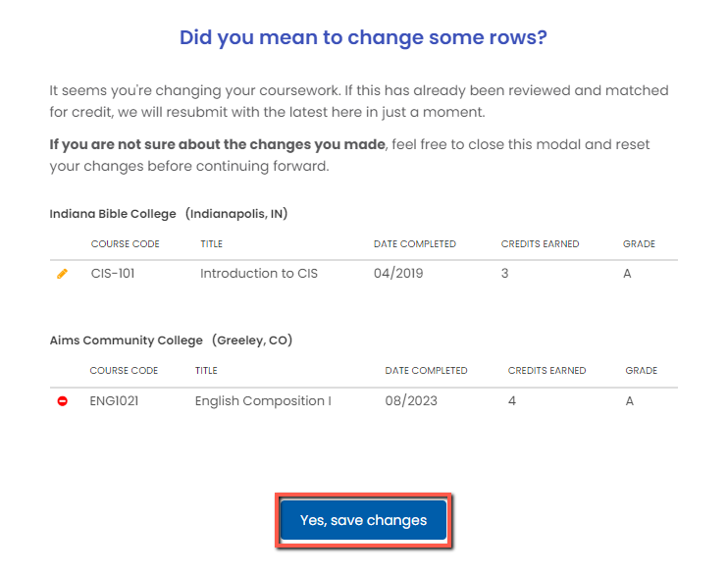728x575 pixels.
Task: Click the Introduction to CIS title
Action: 259,274
